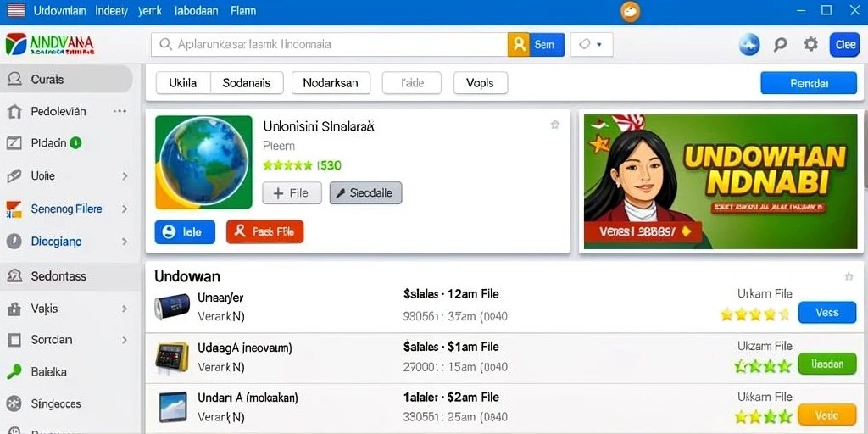Open the Undowhan Ndnabi banner
868x434 pixels.
tap(721, 181)
